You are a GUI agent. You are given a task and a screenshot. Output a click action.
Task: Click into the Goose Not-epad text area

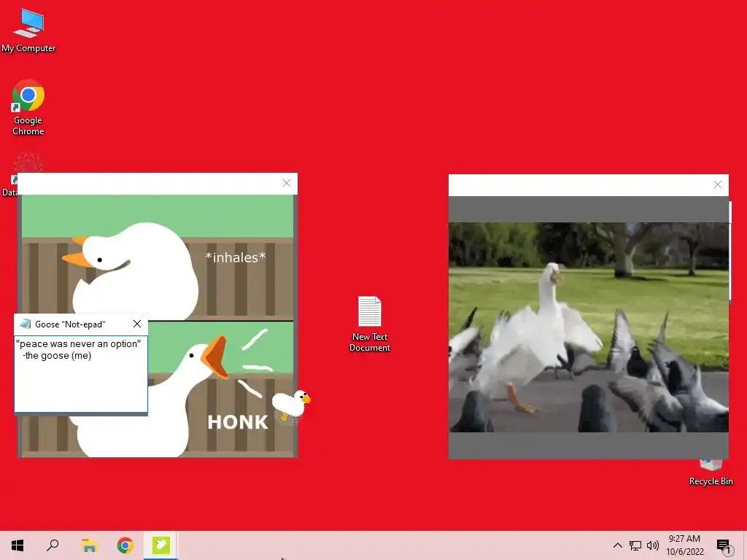point(81,374)
